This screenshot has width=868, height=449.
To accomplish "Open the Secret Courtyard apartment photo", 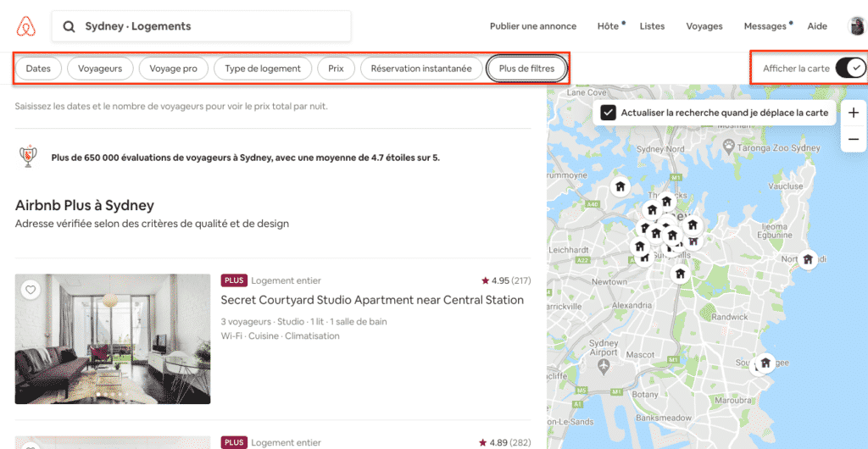I will pyautogui.click(x=113, y=339).
